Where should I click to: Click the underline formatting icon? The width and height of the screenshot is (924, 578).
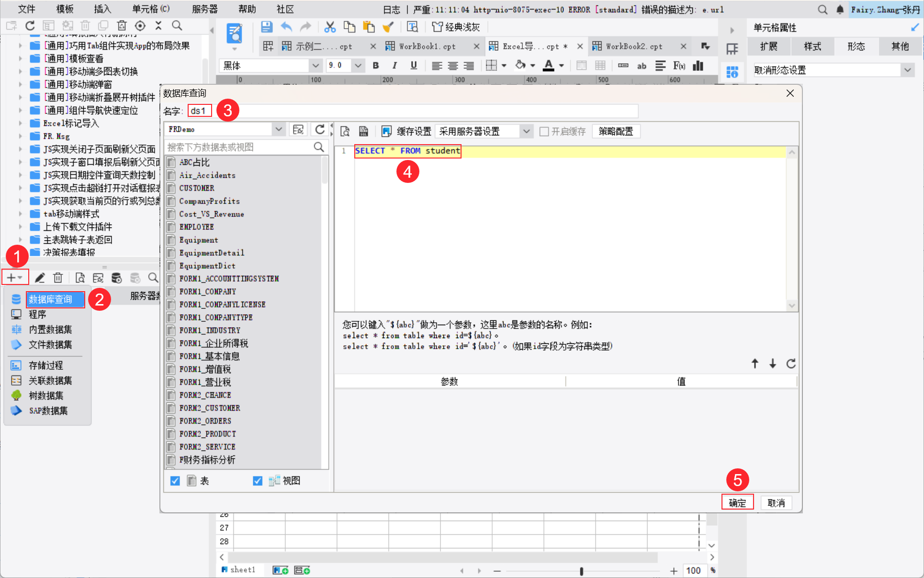(x=414, y=66)
